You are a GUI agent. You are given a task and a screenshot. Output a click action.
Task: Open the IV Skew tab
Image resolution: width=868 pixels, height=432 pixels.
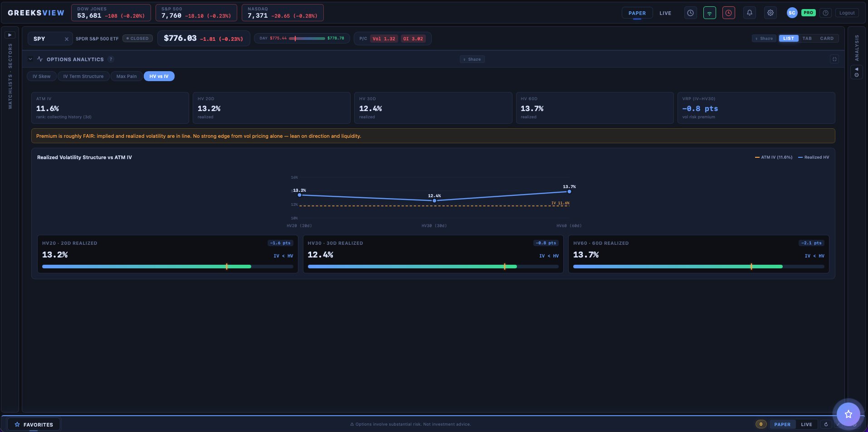[42, 76]
